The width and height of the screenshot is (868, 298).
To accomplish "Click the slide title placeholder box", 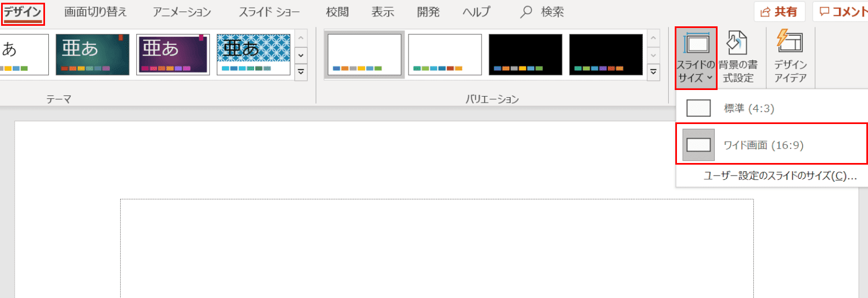I will tap(437, 249).
